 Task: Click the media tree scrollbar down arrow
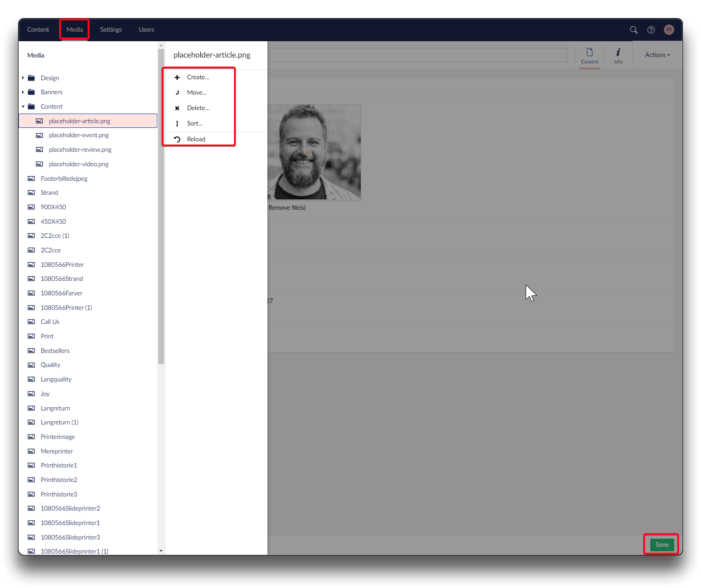pos(161,551)
